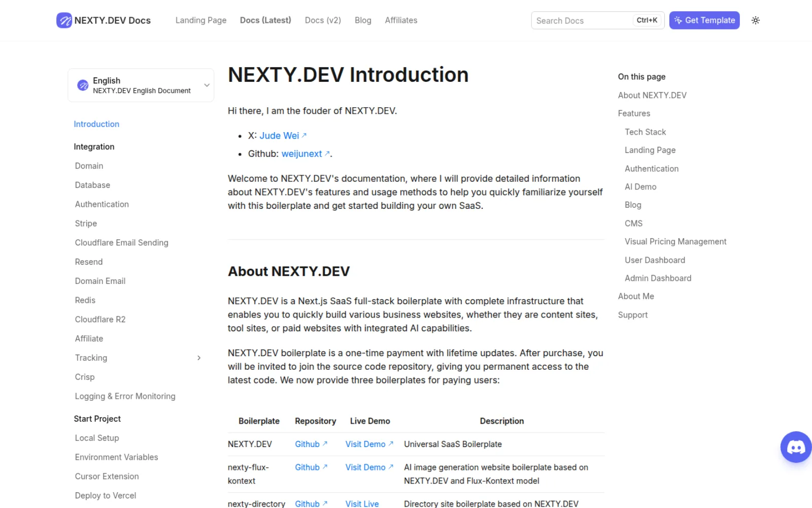
Task: Click Github link in NEXTY.DEV row
Action: 311,444
